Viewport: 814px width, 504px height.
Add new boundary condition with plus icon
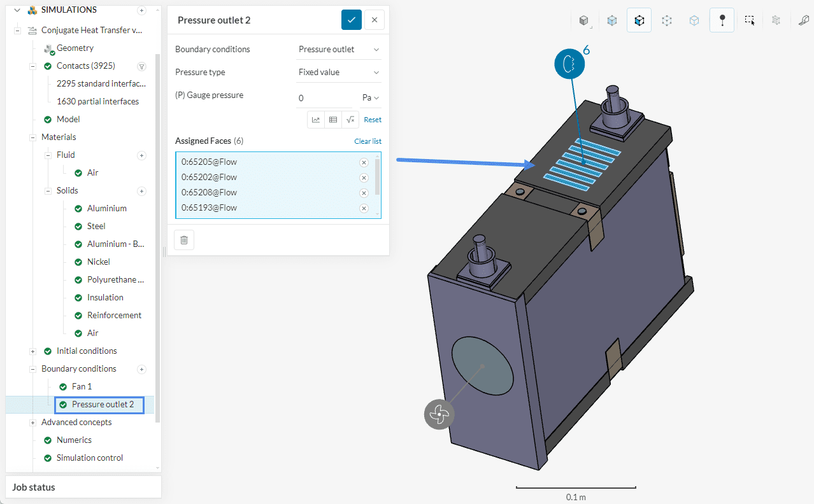(x=141, y=369)
